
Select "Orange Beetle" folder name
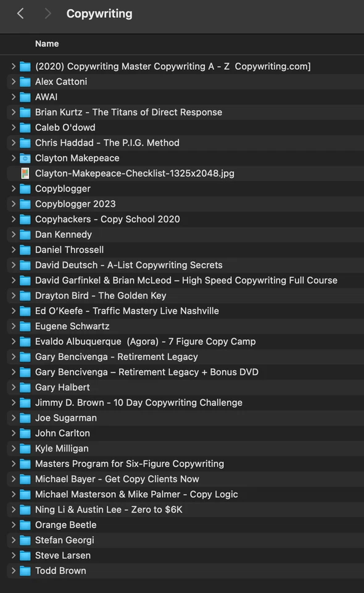[65, 525]
